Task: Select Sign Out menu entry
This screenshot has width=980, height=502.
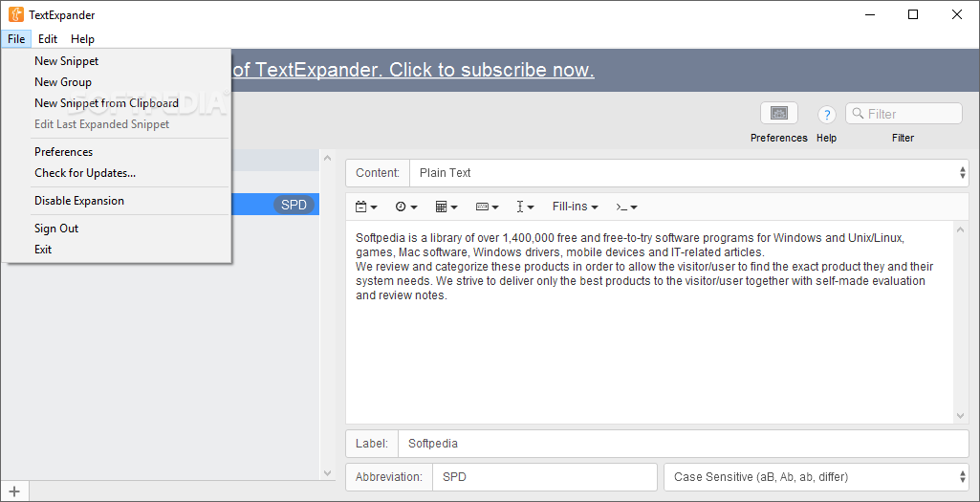Action: pos(117,229)
